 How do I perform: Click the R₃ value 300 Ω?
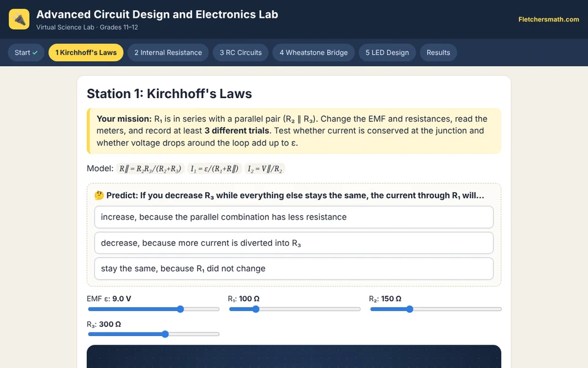pyautogui.click(x=110, y=324)
